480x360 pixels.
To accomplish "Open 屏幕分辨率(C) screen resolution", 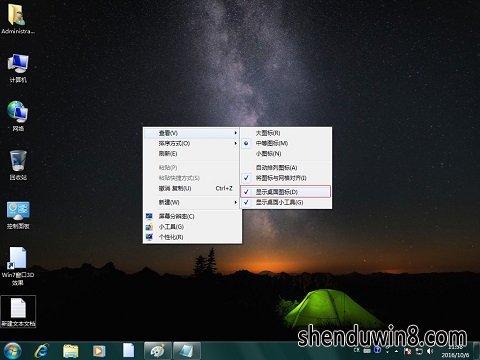I will [192, 216].
